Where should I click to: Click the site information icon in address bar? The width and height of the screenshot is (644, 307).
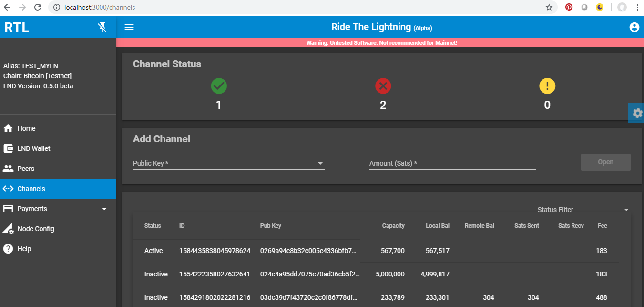point(57,7)
